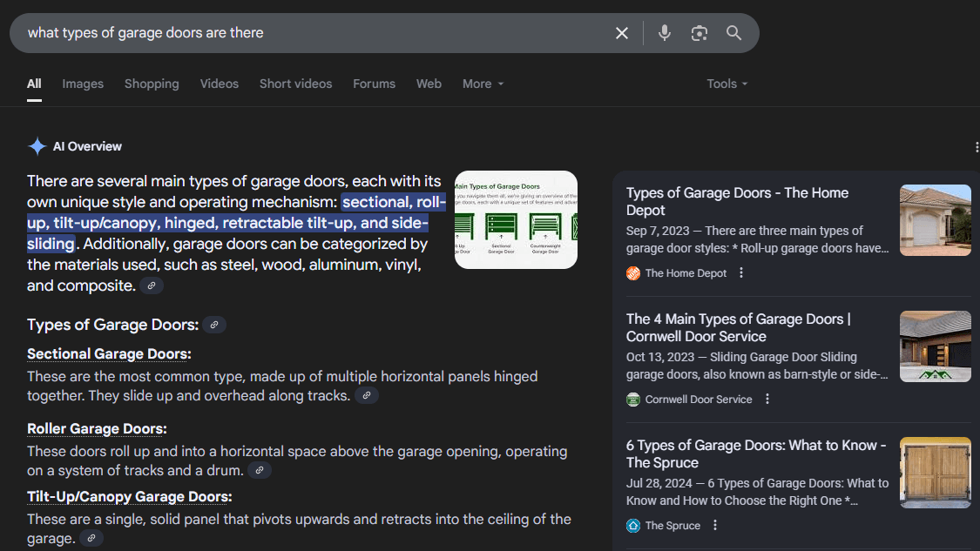Click the Main Types of Garage Doors infographic thumbnail
Viewport: 980px width, 551px height.
(516, 219)
